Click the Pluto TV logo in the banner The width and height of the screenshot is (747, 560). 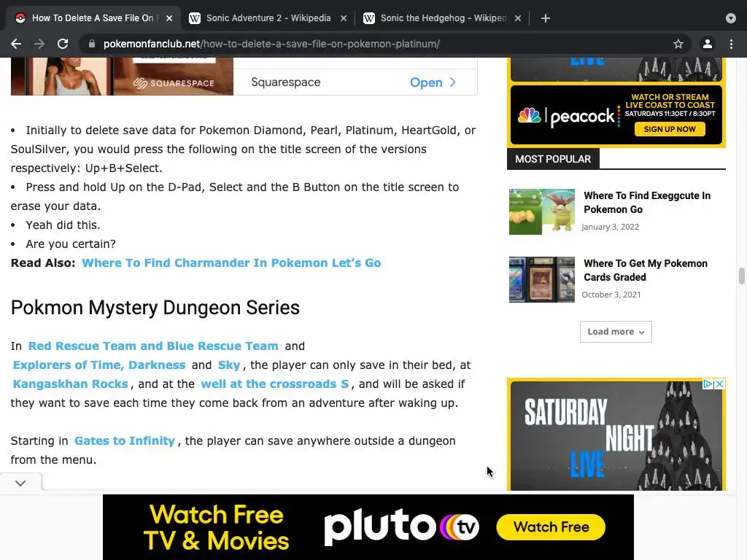coord(402,526)
